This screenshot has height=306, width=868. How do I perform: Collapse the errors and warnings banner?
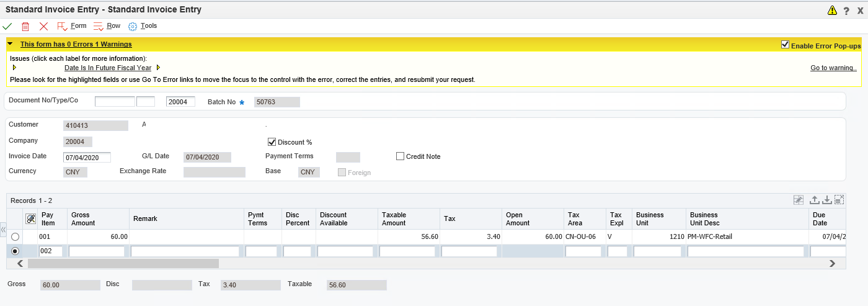click(10, 44)
